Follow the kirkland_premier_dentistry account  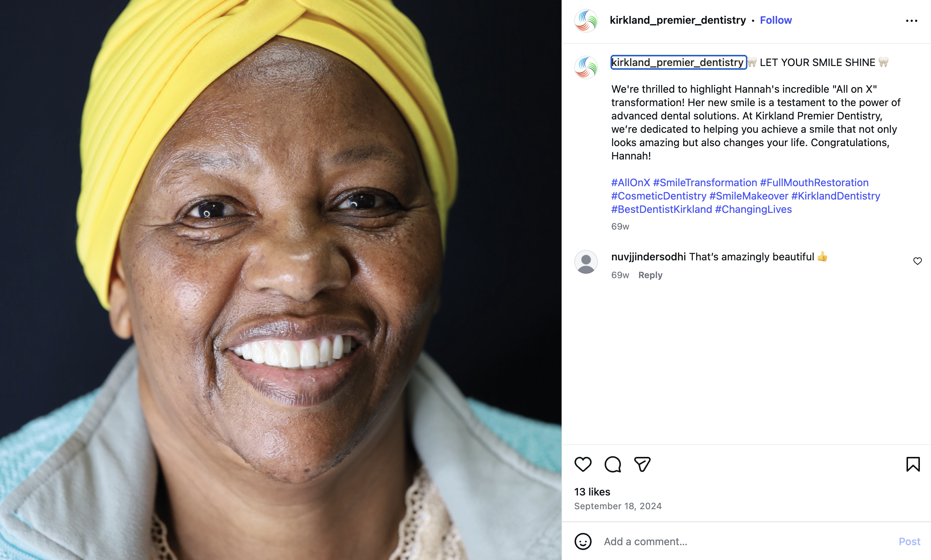(x=776, y=20)
